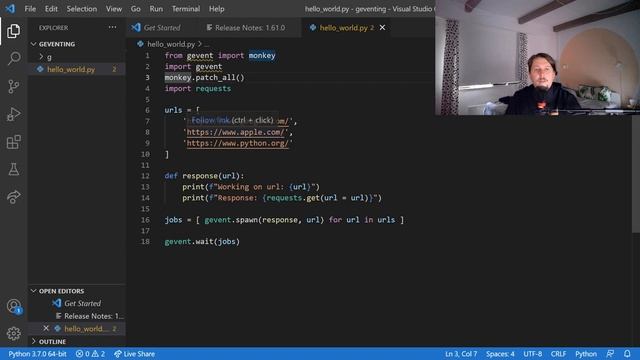Open the Manage gear menu
The image size is (640, 360).
pos(13,333)
